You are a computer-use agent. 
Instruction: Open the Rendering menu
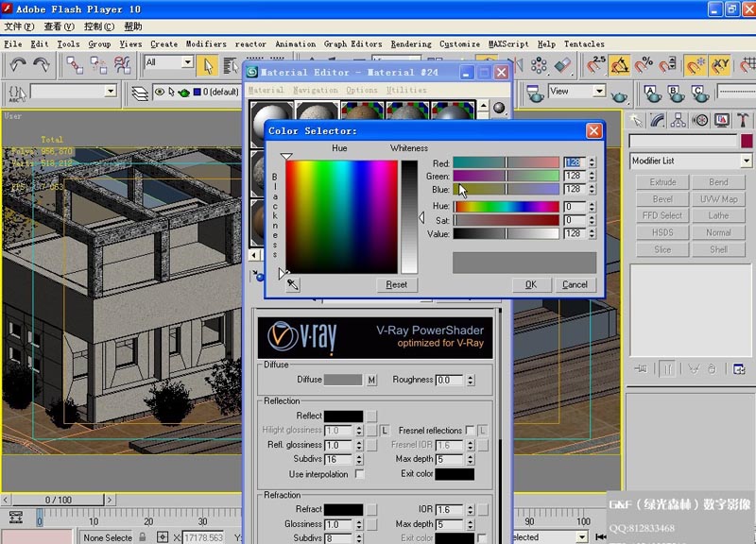click(x=411, y=43)
